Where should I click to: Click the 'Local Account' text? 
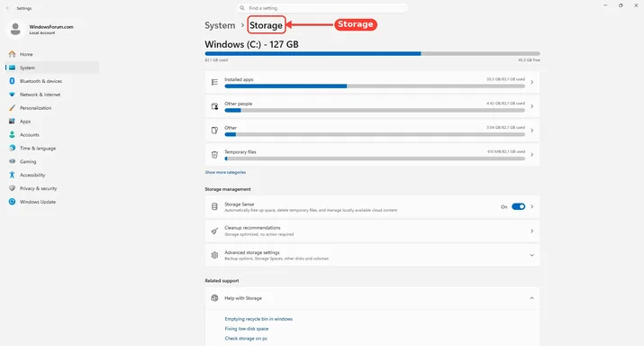pos(42,32)
